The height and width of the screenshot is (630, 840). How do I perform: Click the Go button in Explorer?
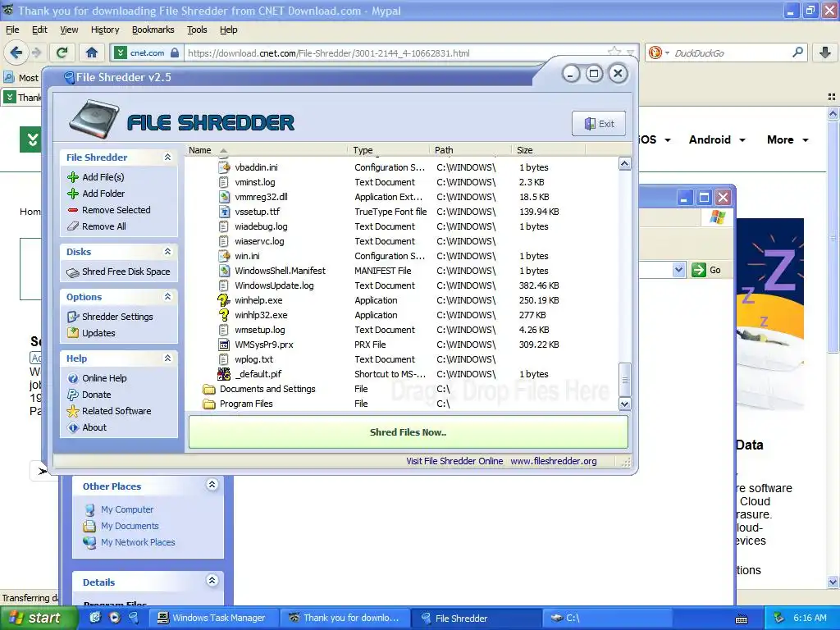(x=706, y=269)
